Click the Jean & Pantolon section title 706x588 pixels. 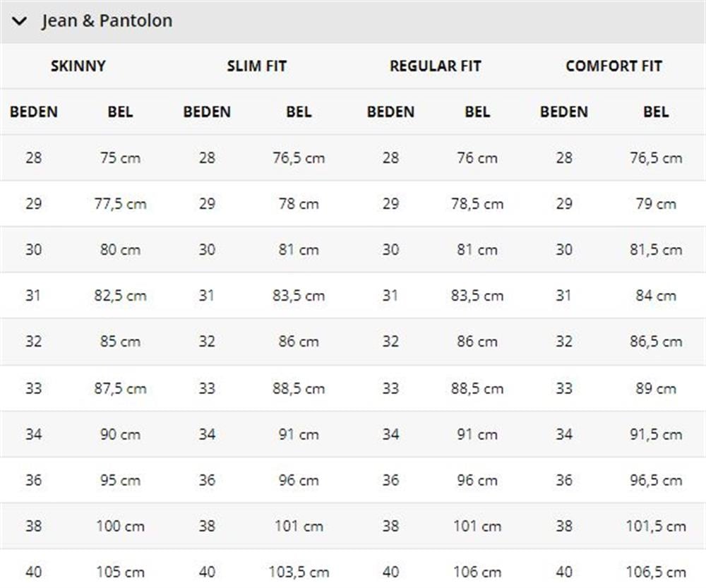107,20
